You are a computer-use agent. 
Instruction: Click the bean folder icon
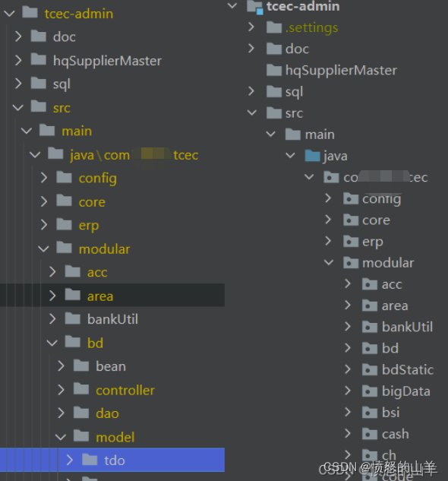(81, 365)
